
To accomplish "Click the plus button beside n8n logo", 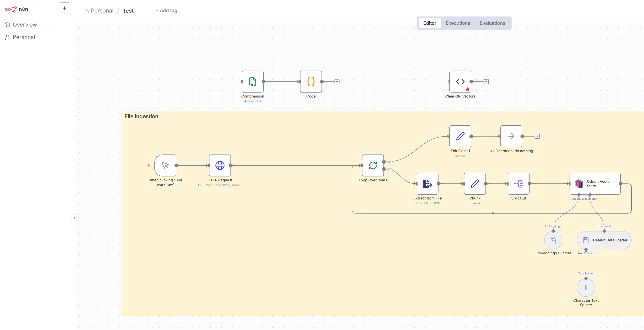I will [64, 8].
